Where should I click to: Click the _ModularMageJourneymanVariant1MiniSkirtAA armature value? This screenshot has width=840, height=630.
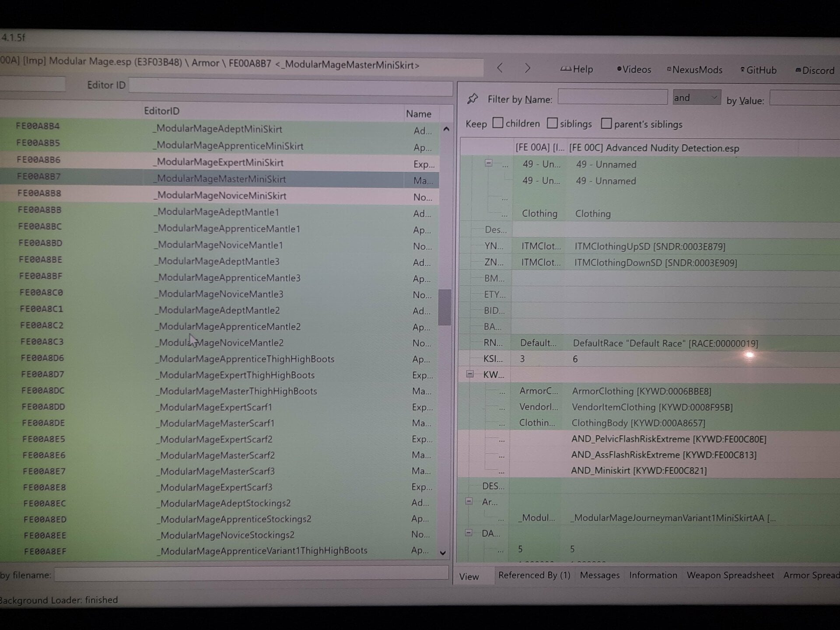point(673,518)
